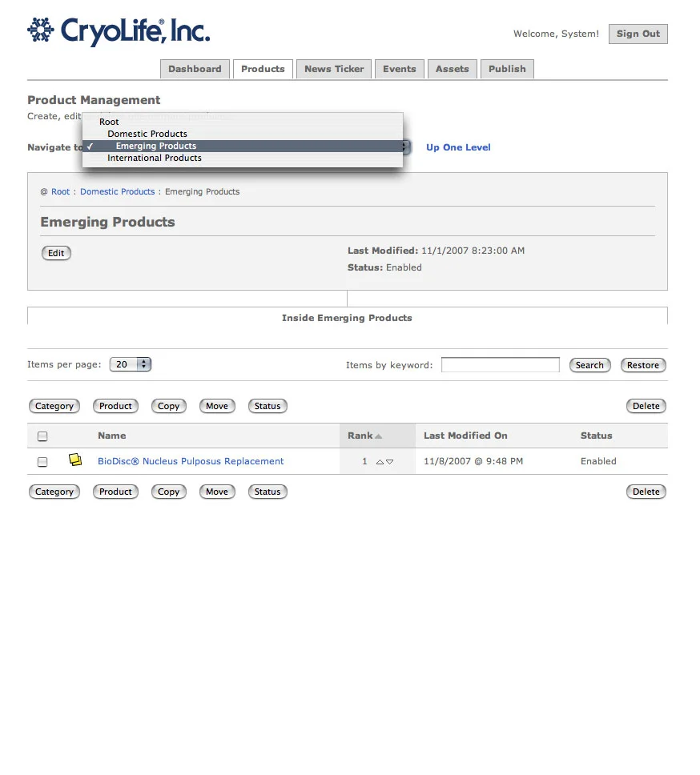Follow the Domestic Products breadcrumb link

coord(117,192)
